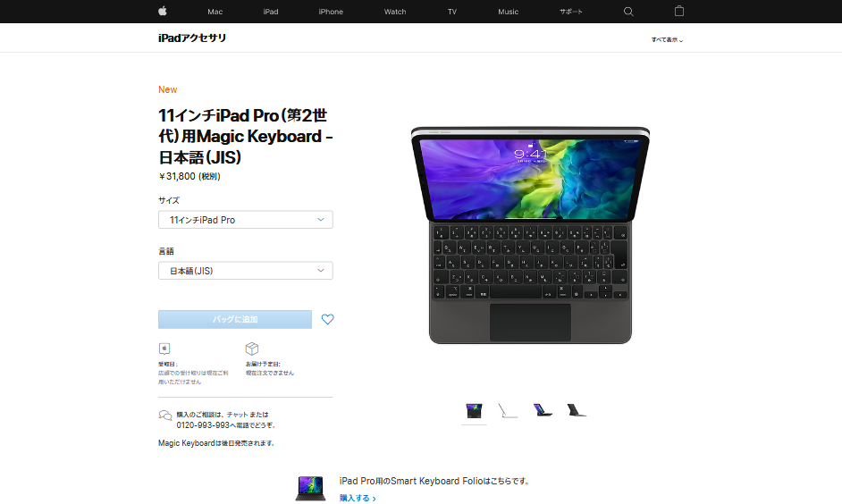Click the Apple Store pickup icon
The height and width of the screenshot is (504, 842).
164,349
